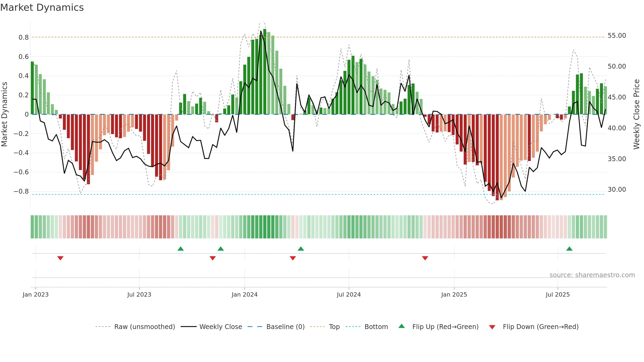The image size is (644, 362).
Task: Click the Top legend entry
Action: pos(325,327)
